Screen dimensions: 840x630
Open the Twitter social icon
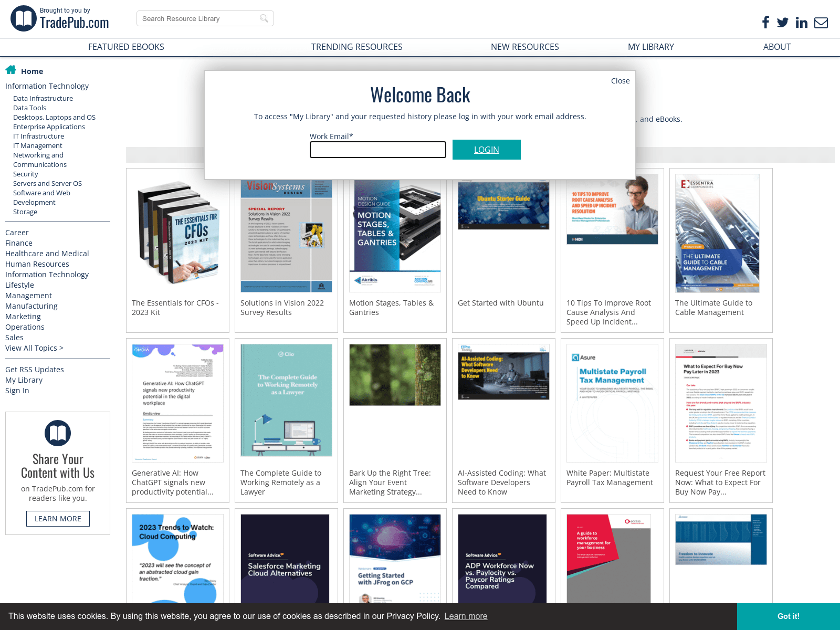783,22
